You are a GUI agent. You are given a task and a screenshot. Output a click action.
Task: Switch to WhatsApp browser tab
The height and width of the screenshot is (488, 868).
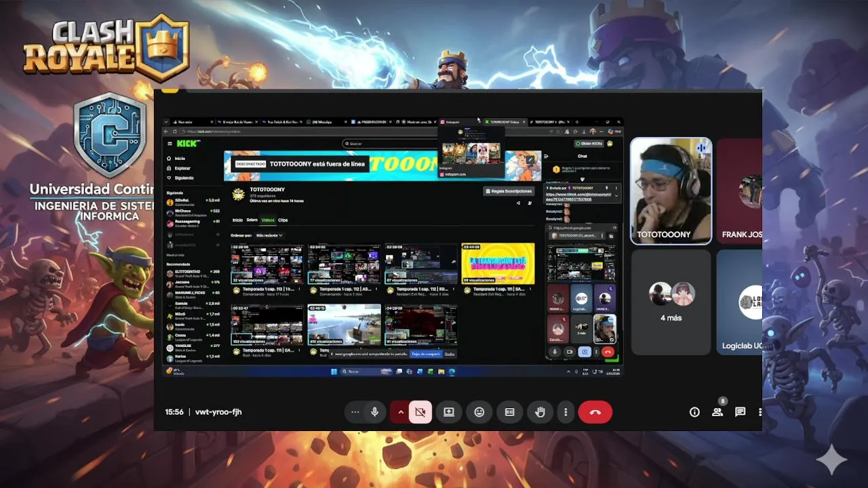point(328,122)
